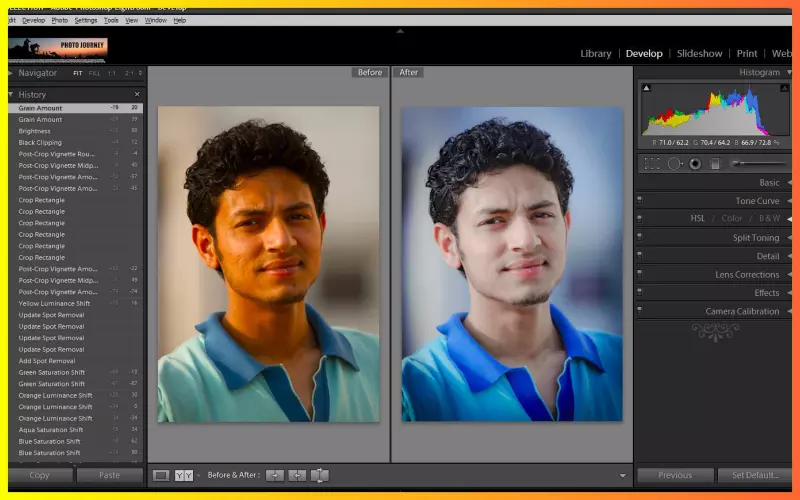Open Navigator zoom ratio dropdown next to 2:1
The width and height of the screenshot is (800, 500).
(x=140, y=73)
